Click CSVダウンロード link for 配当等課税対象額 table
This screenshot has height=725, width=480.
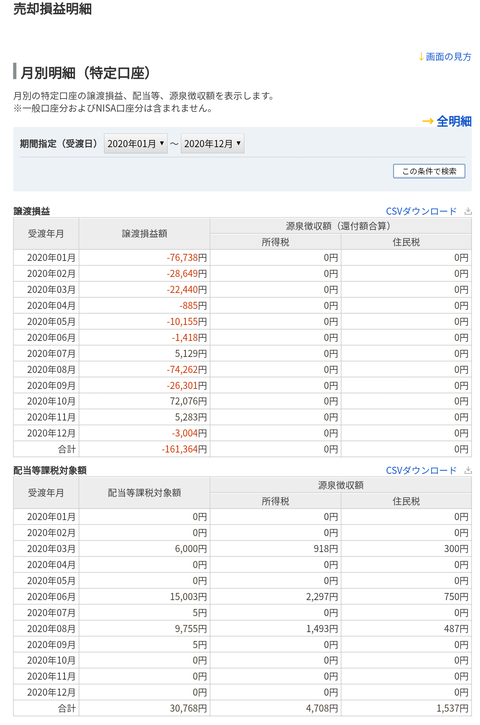pos(421,470)
